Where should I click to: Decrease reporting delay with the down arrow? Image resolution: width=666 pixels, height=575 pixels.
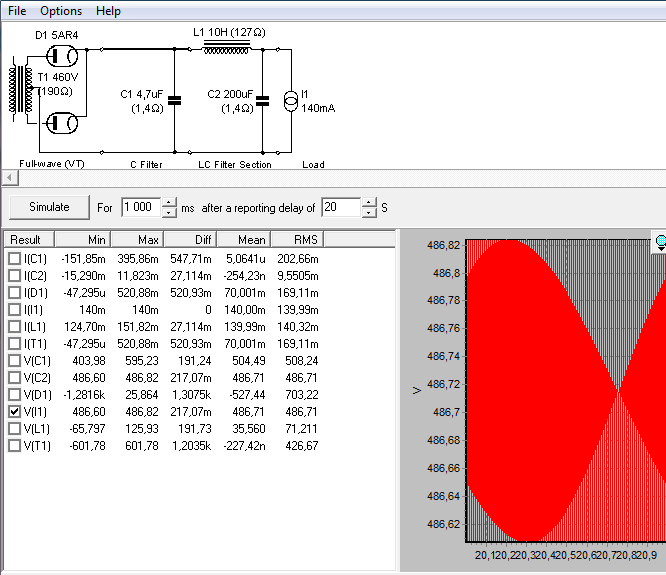pyautogui.click(x=369, y=212)
